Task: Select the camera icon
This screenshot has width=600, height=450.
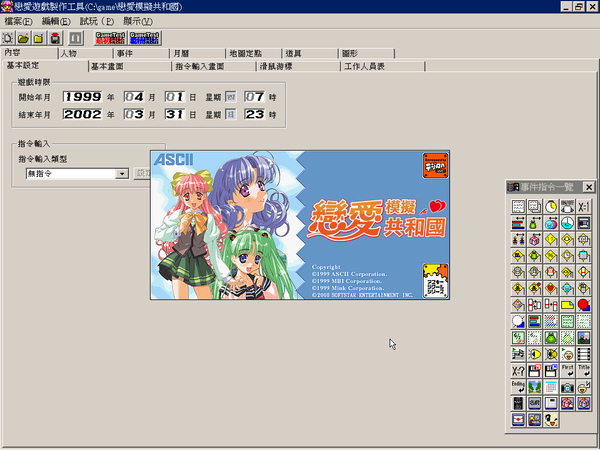Action: (x=567, y=387)
